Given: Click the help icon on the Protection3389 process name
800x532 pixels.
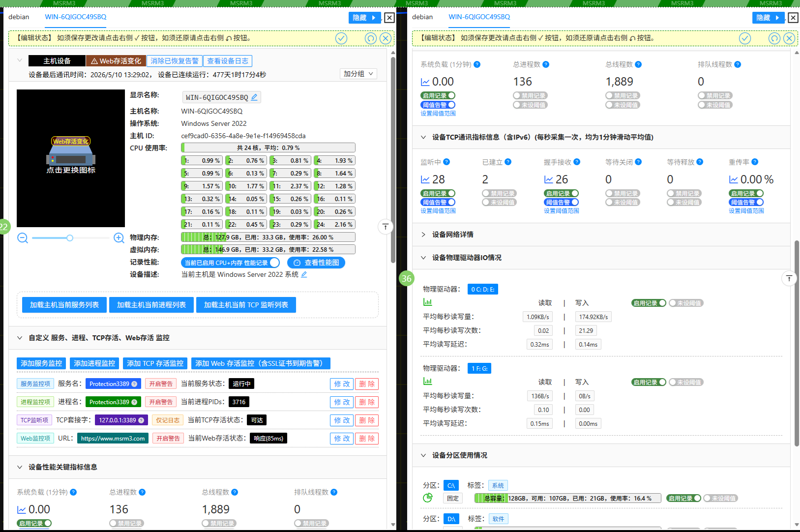Looking at the screenshot, I should tap(134, 402).
